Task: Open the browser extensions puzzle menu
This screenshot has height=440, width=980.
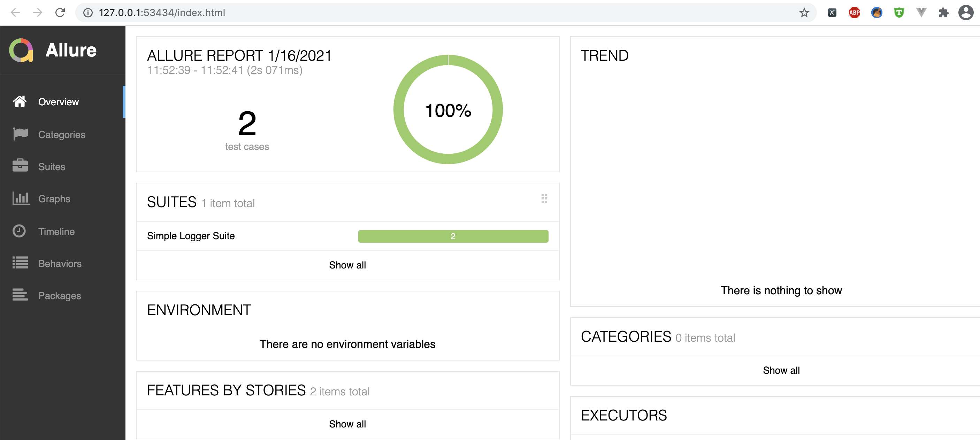Action: [943, 13]
